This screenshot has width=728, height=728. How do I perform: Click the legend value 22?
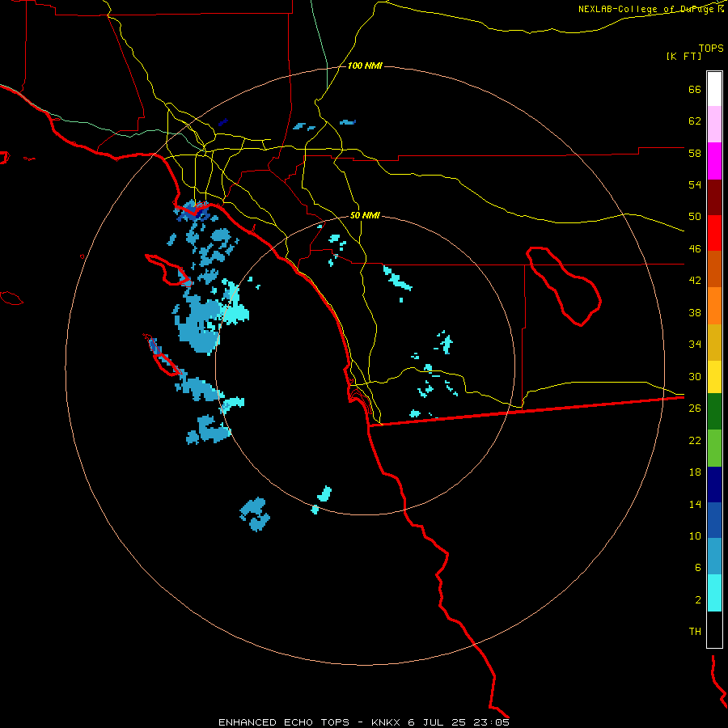[695, 440]
